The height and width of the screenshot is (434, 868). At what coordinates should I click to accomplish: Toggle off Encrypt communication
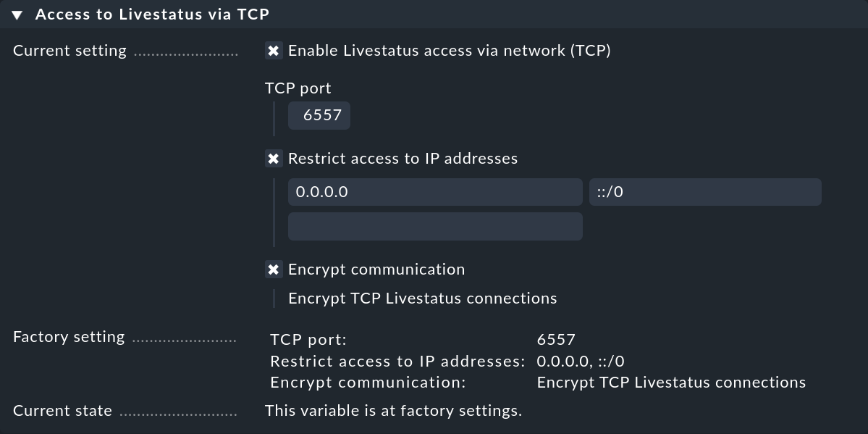coord(273,269)
